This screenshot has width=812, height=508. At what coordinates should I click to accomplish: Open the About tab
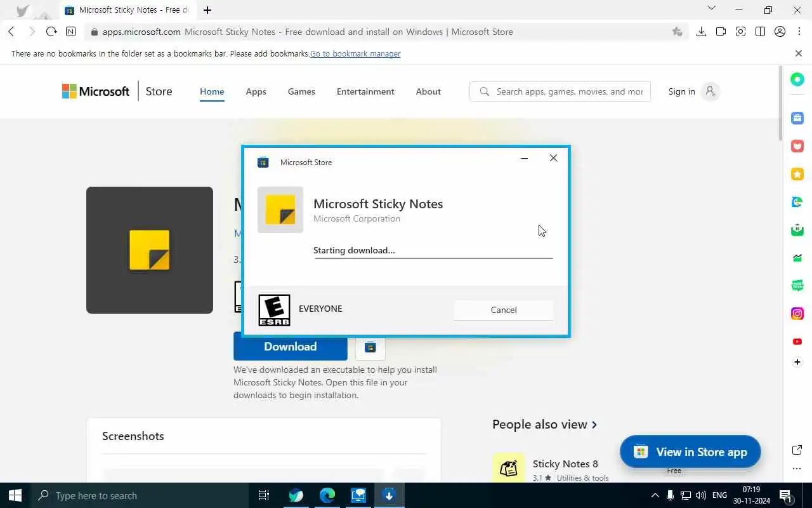coord(428,91)
